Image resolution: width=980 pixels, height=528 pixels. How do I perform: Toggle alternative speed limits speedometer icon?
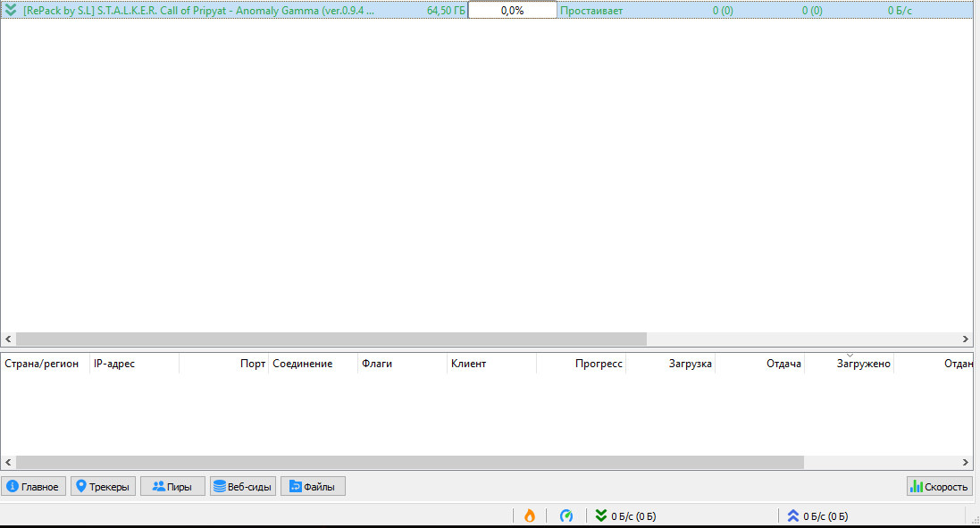[566, 515]
